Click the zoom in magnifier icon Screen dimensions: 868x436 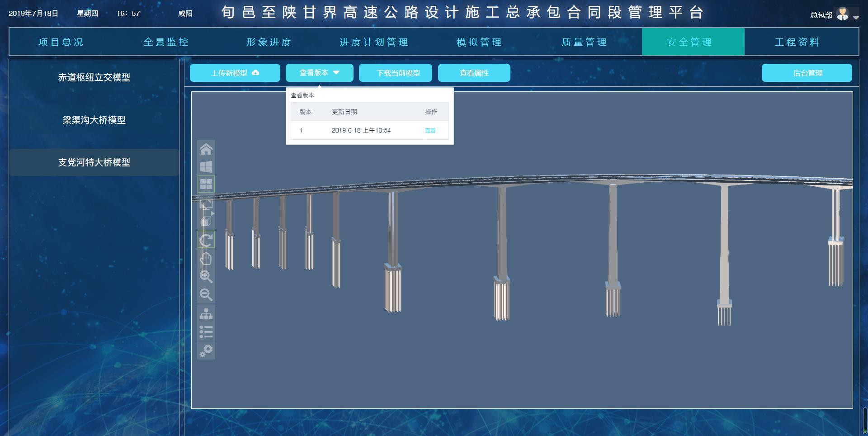(206, 277)
